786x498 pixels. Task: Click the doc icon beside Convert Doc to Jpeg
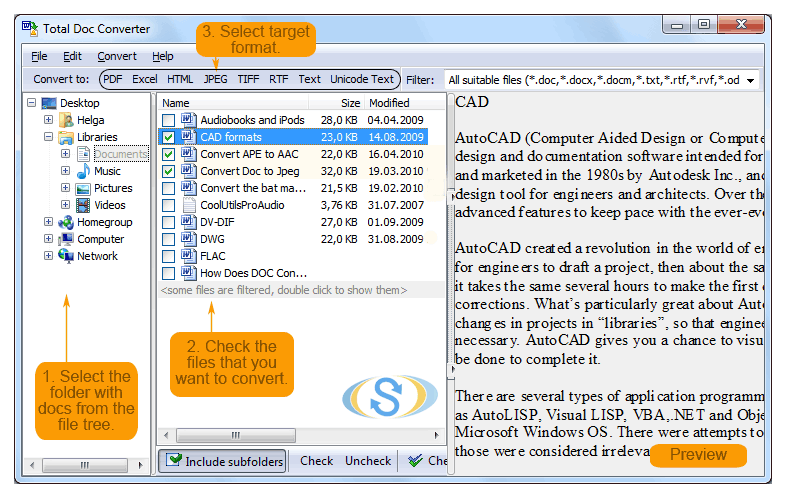188,171
